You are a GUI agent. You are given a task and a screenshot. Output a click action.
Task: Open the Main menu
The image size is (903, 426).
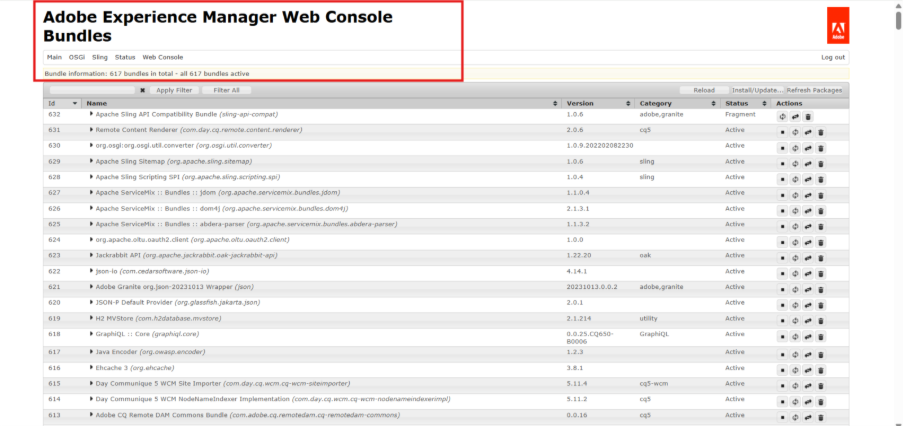[x=54, y=57]
